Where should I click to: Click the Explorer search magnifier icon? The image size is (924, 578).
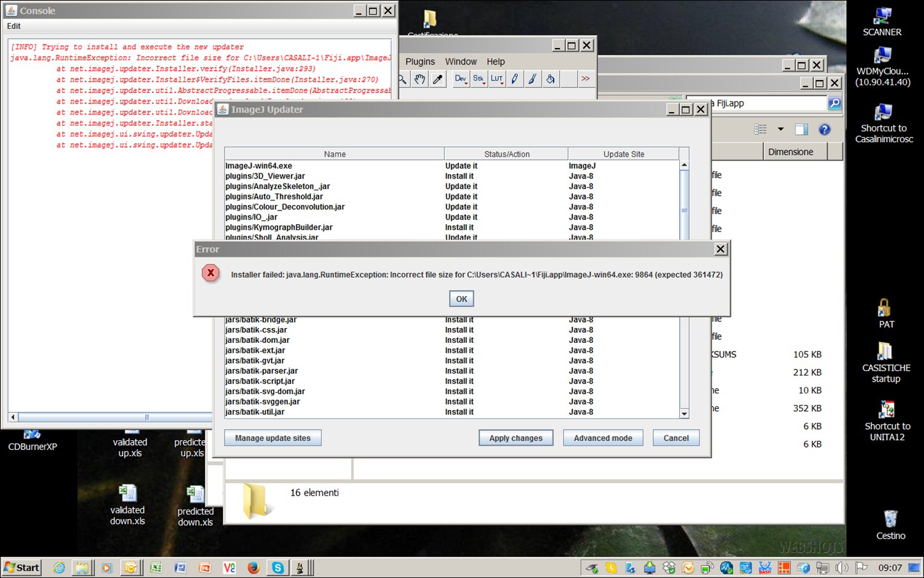coord(834,103)
